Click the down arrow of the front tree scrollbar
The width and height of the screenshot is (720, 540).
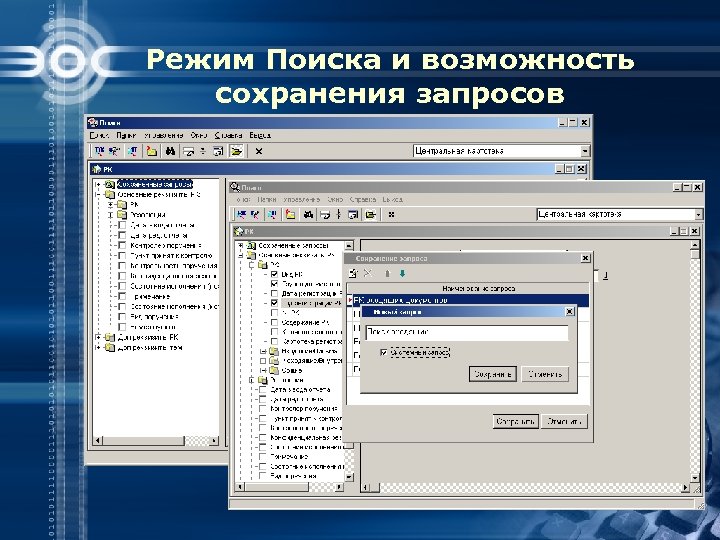(x=349, y=477)
